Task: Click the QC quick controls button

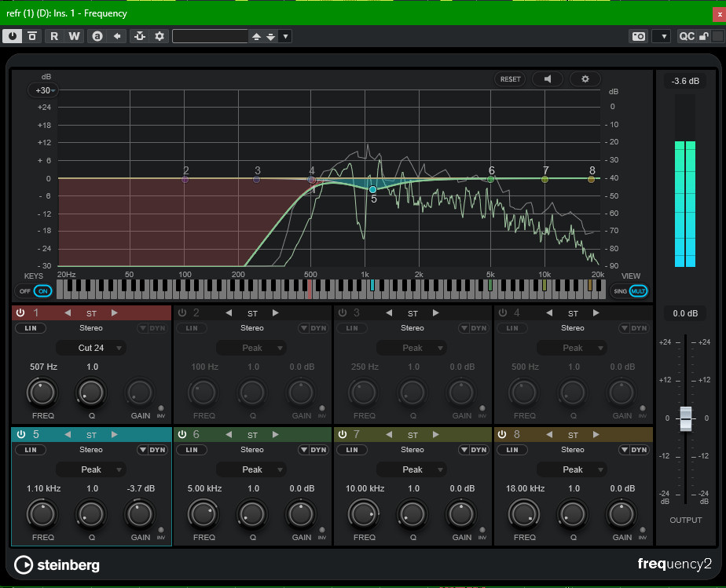Action: coord(687,36)
